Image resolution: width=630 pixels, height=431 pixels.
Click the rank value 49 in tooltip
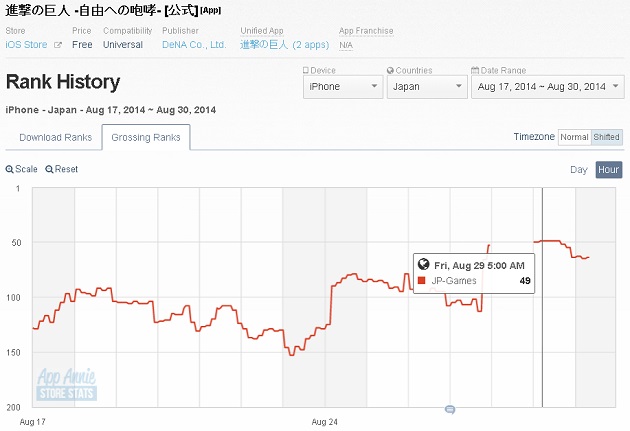(x=525, y=281)
